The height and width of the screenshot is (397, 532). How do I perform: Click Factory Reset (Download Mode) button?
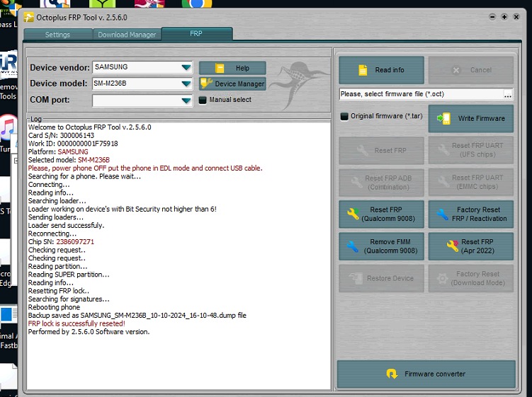(x=471, y=278)
